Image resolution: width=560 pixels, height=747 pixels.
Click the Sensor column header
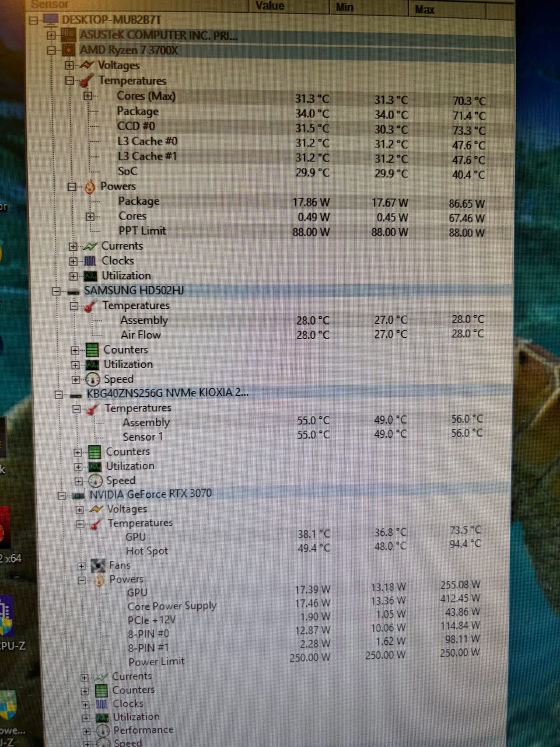point(139,6)
